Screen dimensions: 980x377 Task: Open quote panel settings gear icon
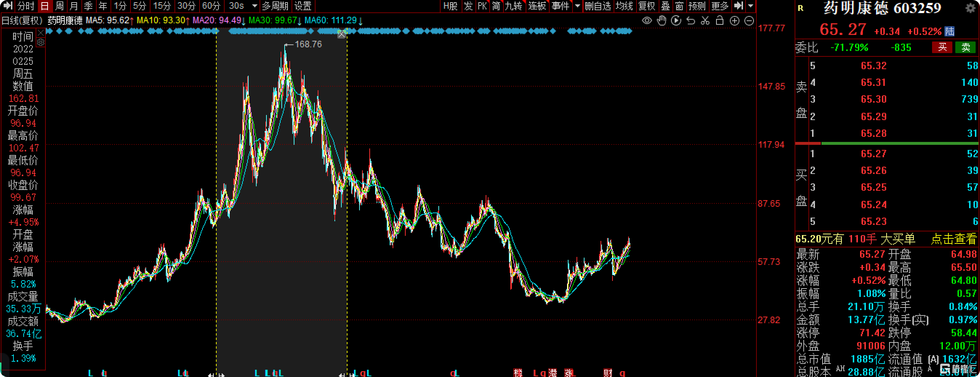971,8
